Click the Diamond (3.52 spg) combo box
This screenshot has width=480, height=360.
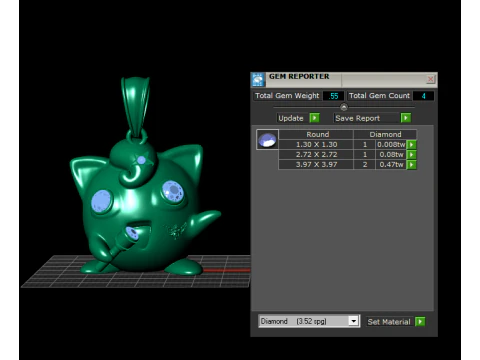pos(309,321)
